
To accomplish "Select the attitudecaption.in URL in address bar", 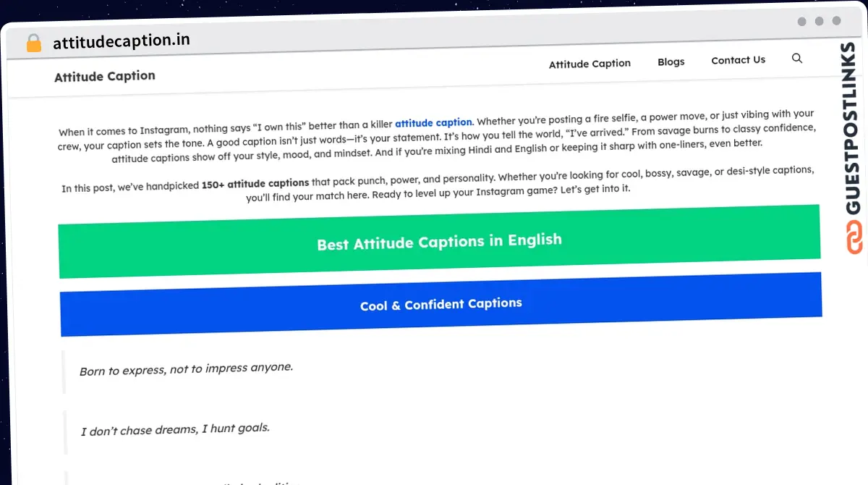I will [122, 41].
